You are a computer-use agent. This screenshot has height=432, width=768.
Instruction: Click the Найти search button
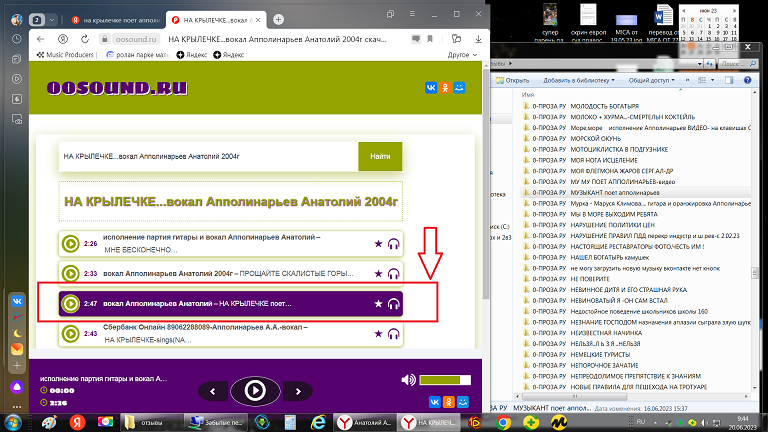pyautogui.click(x=380, y=156)
